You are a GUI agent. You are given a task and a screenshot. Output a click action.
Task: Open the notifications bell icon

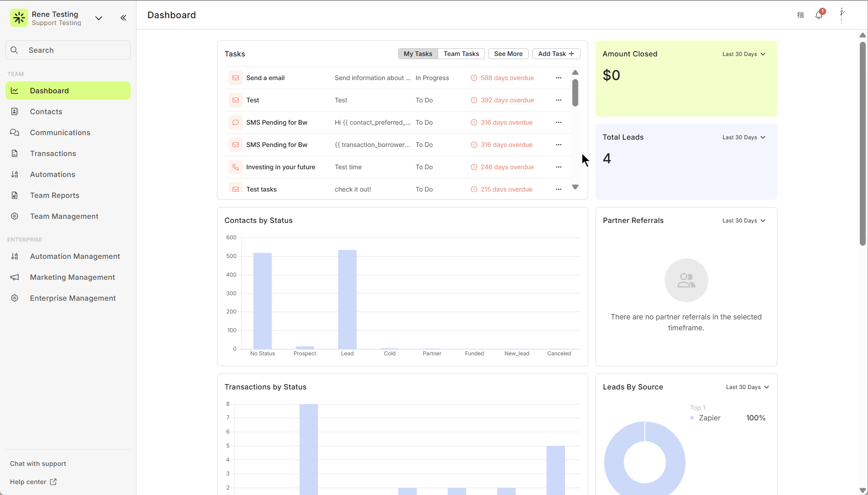click(x=819, y=15)
